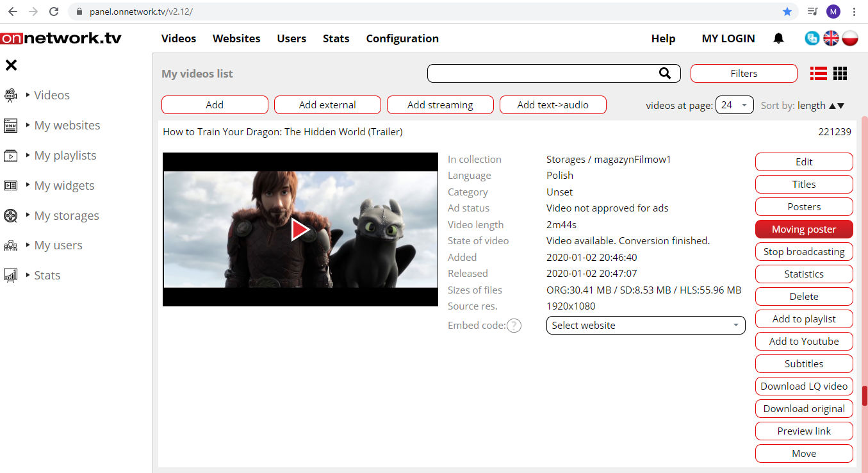Expand My storages tree item
This screenshot has height=473, width=868.
[28, 215]
